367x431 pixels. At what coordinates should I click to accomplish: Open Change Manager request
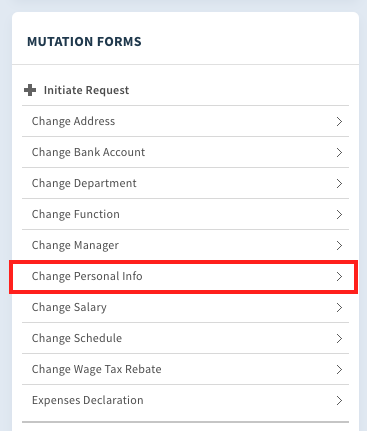185,245
